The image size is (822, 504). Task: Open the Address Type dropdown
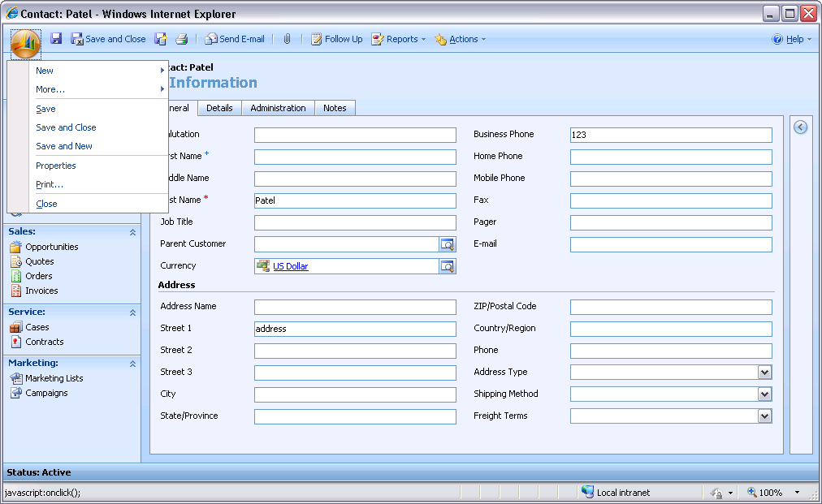coord(764,372)
